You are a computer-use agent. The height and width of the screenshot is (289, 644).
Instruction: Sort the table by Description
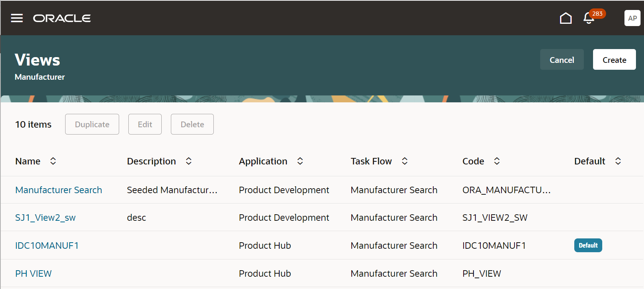[x=188, y=161]
